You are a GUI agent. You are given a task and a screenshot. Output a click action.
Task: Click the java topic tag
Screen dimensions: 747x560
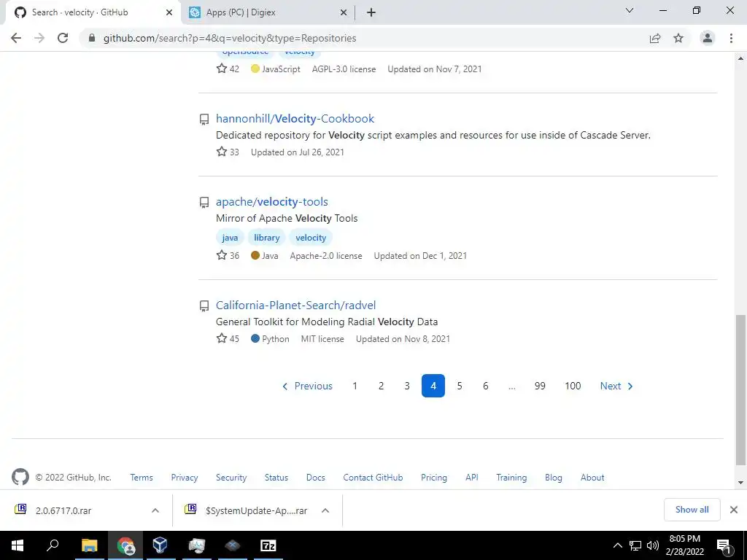[230, 237]
